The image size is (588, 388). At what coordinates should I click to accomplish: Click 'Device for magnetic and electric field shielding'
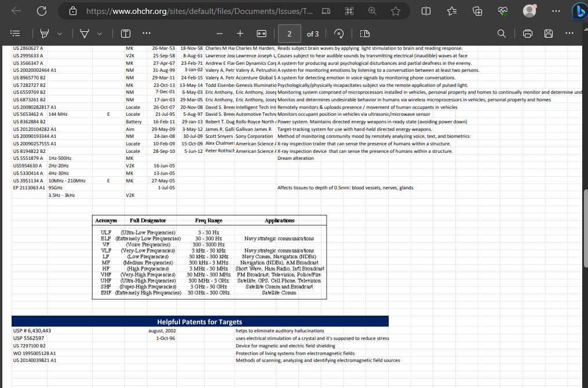[286, 346]
